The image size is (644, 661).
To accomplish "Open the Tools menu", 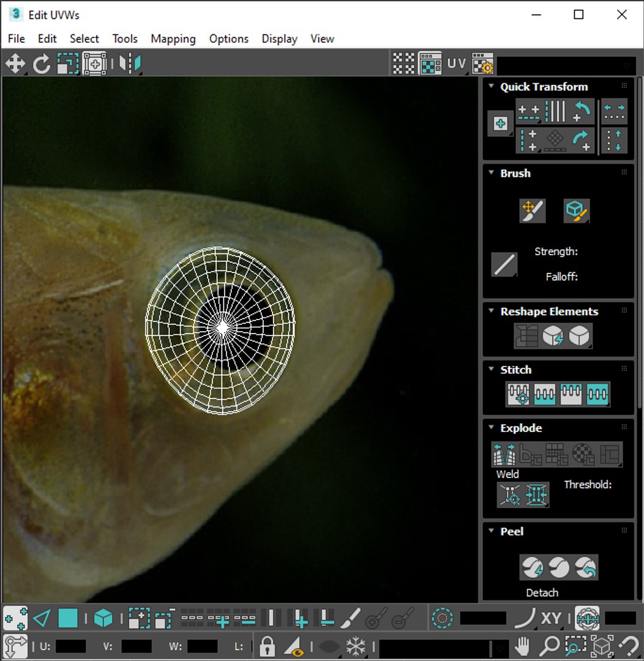I will coord(125,39).
